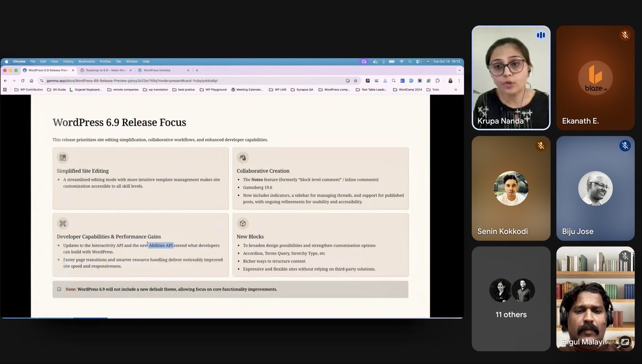Open the Meeting Calendar bookmark
This screenshot has height=364, width=642.
coord(247,90)
